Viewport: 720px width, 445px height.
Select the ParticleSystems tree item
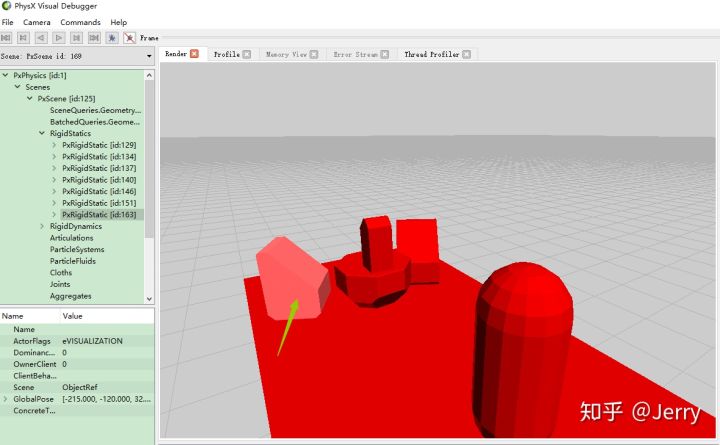[x=77, y=249]
